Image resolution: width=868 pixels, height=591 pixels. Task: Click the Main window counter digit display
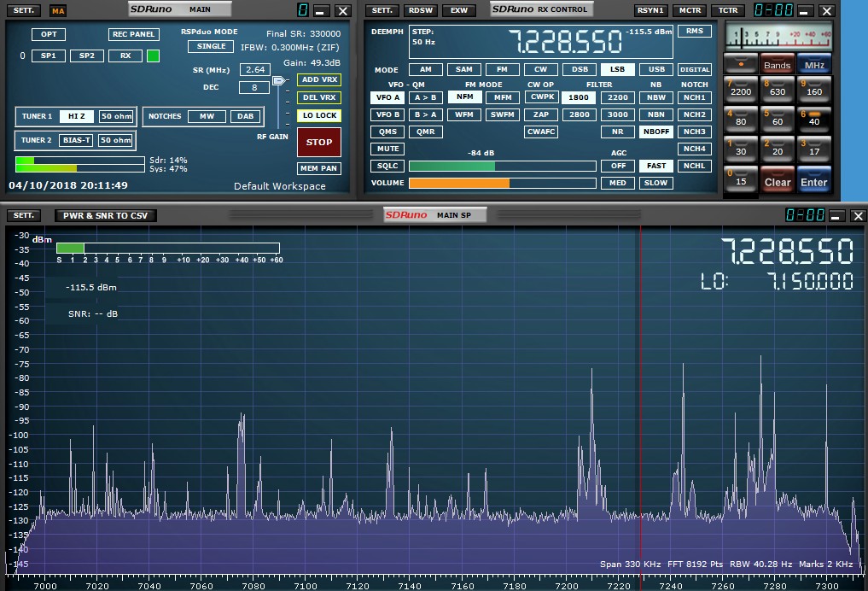click(x=302, y=10)
